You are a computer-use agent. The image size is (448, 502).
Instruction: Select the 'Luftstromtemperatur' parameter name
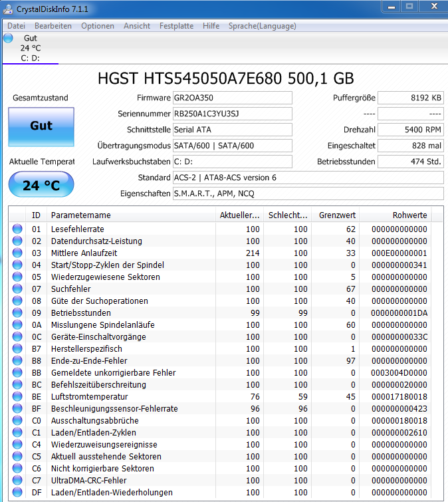tap(90, 397)
